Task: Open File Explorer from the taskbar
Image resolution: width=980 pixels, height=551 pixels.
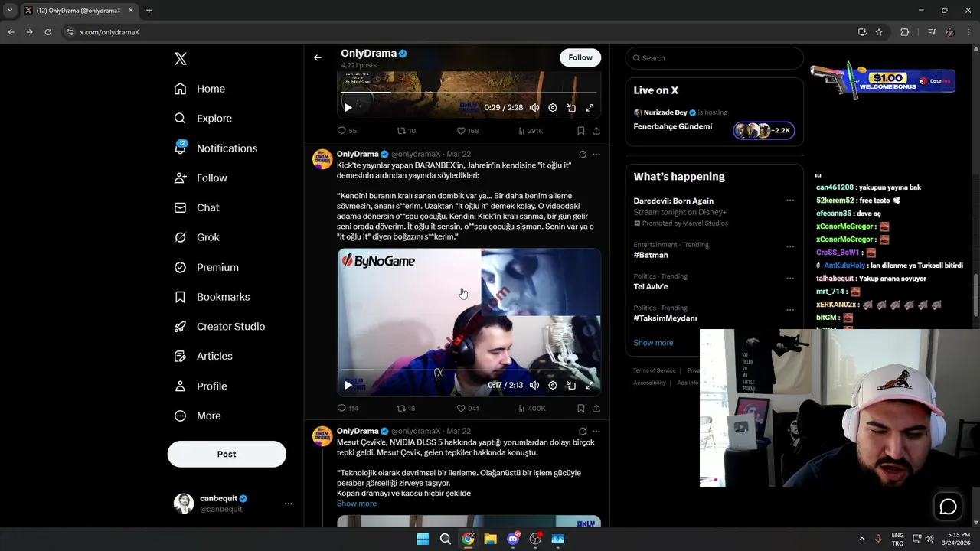Action: 490,539
